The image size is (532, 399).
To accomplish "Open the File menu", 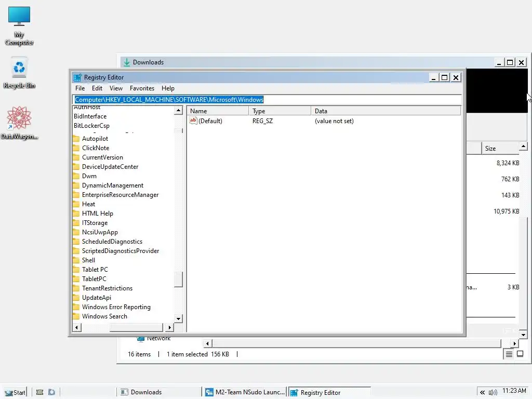I will (x=80, y=88).
